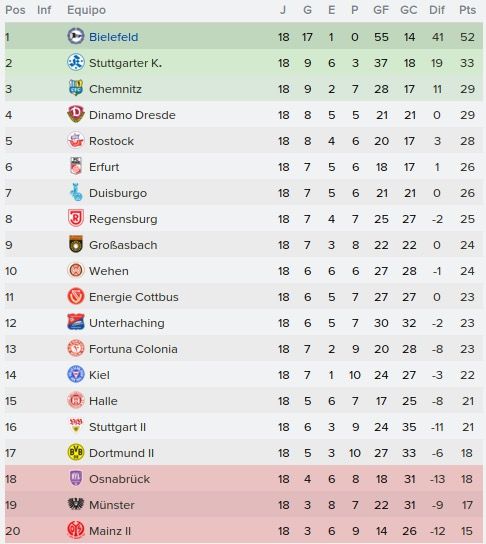Screen dimensions: 486x544
Task: Click the Mainz II club crest
Action: point(76,530)
